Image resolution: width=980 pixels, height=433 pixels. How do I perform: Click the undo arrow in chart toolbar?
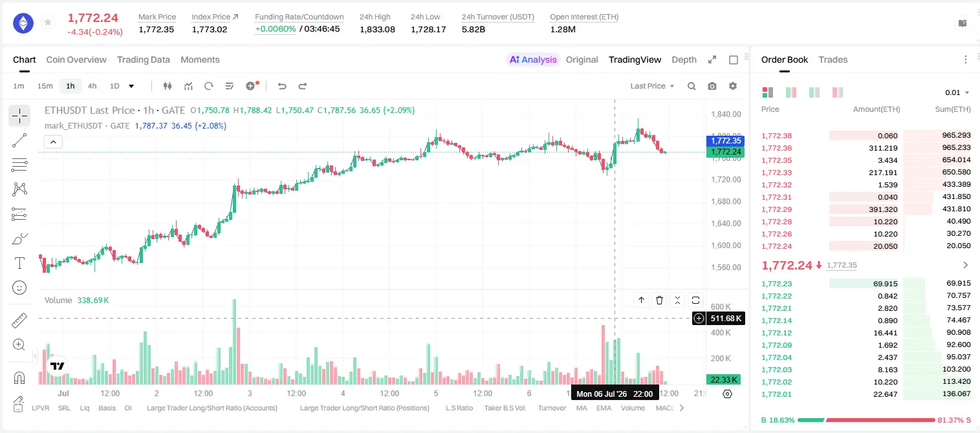(281, 86)
